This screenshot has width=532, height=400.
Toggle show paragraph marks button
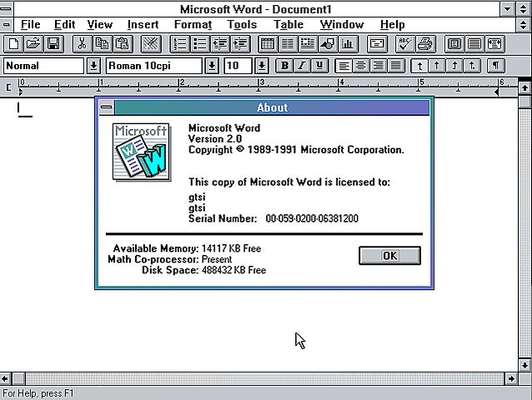(x=495, y=66)
